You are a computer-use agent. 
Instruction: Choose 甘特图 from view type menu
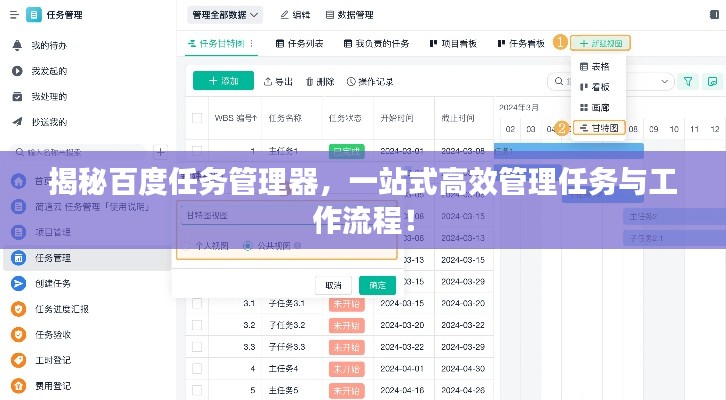click(599, 128)
